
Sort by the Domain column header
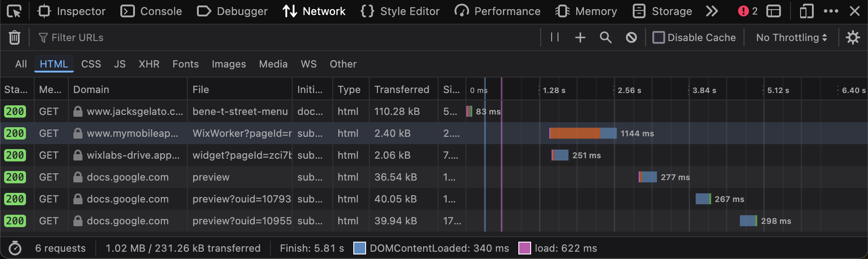pos(128,89)
